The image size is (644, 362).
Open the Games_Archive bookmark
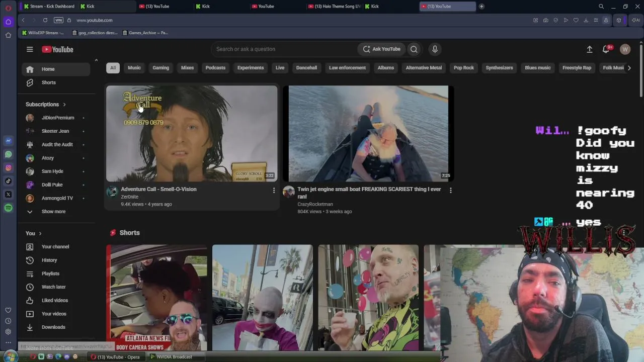[x=145, y=33]
